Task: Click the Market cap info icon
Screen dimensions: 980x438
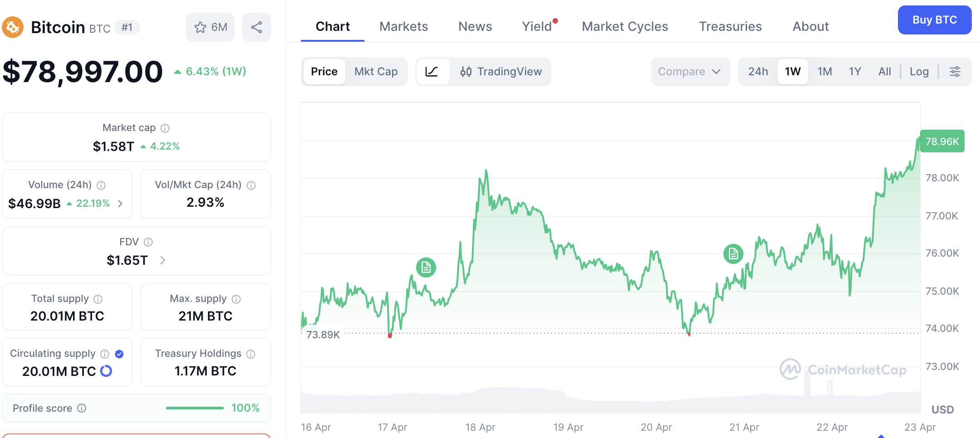Action: 165,128
